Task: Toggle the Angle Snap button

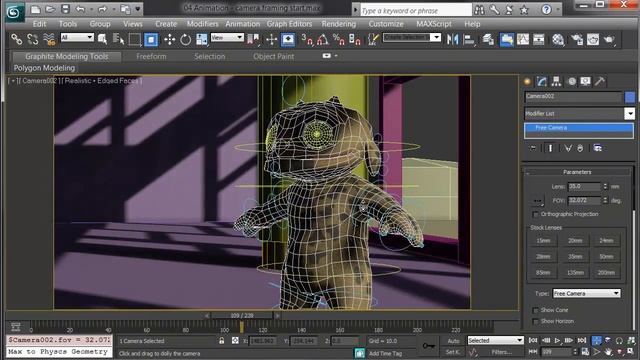Action: tap(323, 40)
